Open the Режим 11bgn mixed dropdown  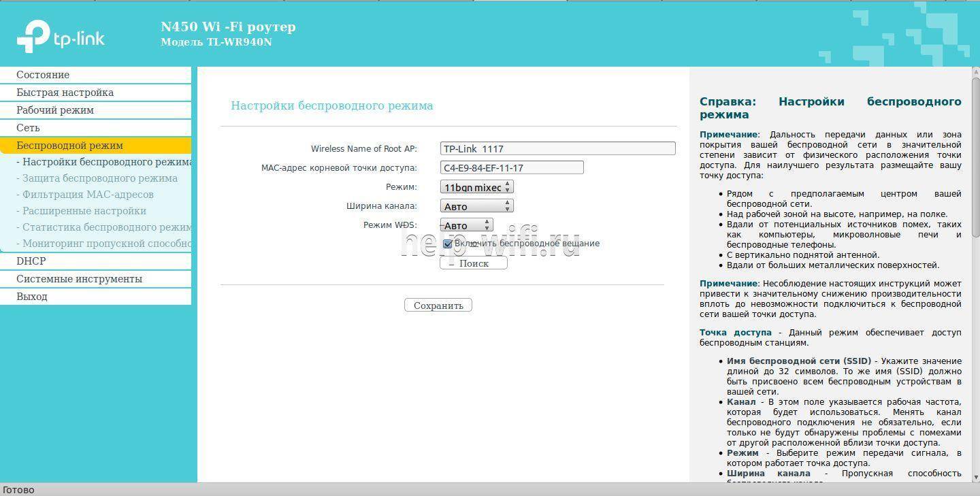(476, 187)
